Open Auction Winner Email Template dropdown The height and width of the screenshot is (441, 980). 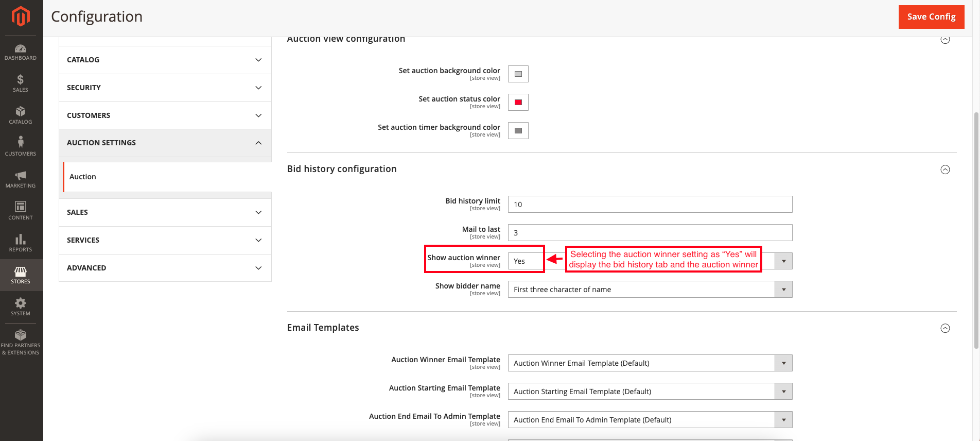650,363
